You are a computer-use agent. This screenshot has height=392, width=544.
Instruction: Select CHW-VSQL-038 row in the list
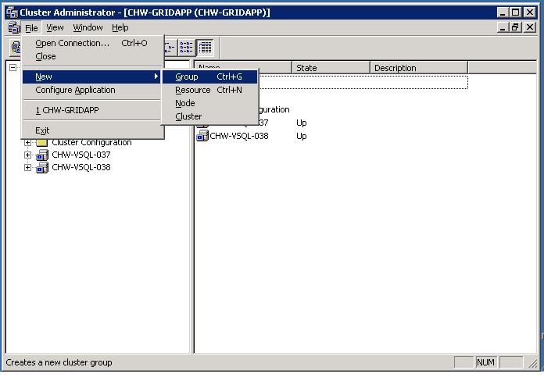[239, 136]
